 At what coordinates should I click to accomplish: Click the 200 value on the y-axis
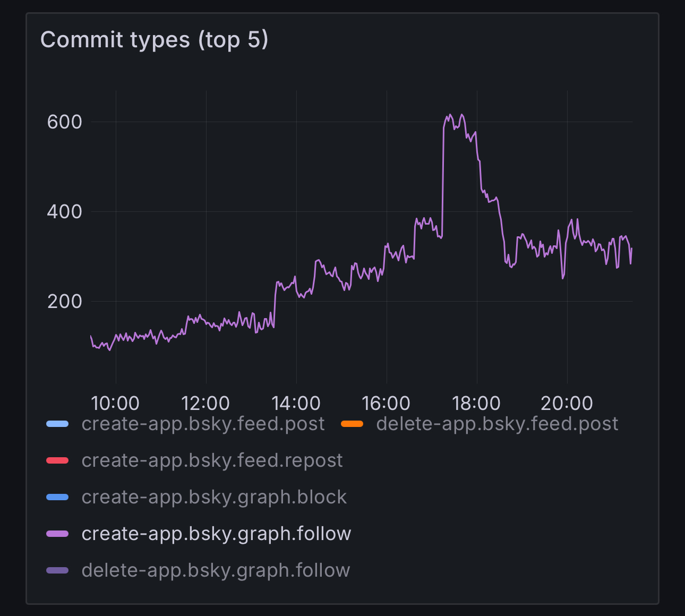pyautogui.click(x=65, y=302)
